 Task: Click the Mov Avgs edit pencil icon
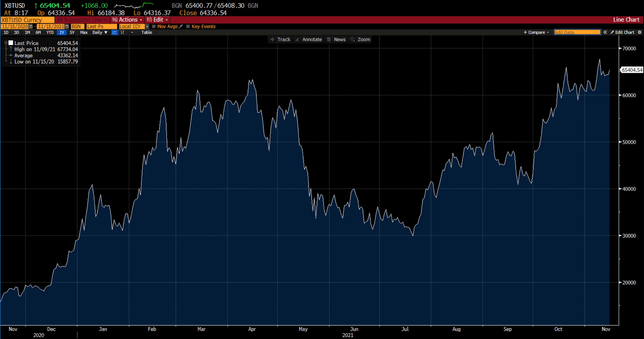click(181, 27)
